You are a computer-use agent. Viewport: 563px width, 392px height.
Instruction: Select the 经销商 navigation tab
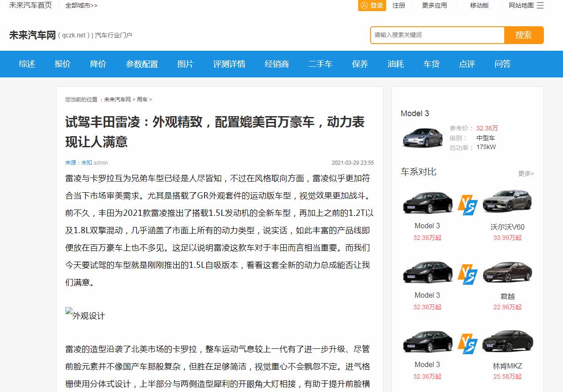pyautogui.click(x=277, y=64)
